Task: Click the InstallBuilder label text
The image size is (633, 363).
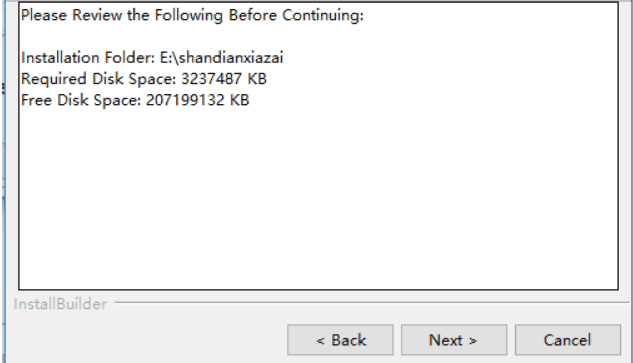Action: pos(60,304)
